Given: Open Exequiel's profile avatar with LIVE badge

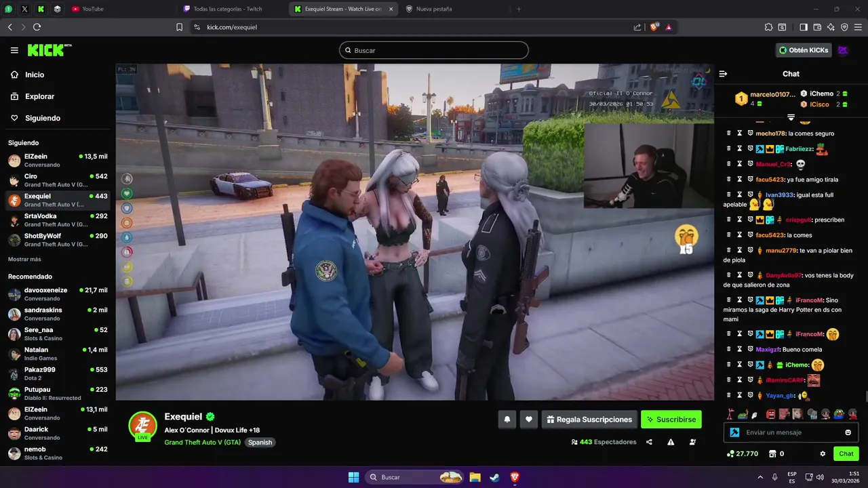Looking at the screenshot, I should pyautogui.click(x=142, y=426).
